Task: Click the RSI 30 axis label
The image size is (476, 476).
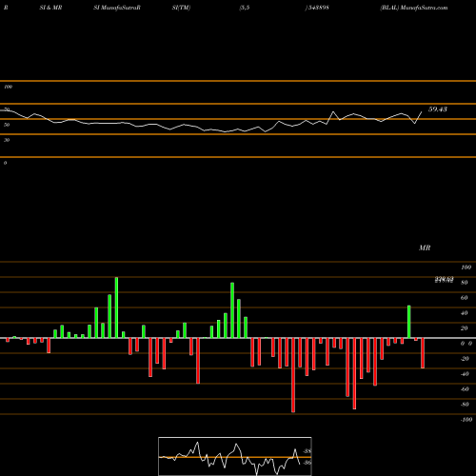Action: (x=7, y=140)
